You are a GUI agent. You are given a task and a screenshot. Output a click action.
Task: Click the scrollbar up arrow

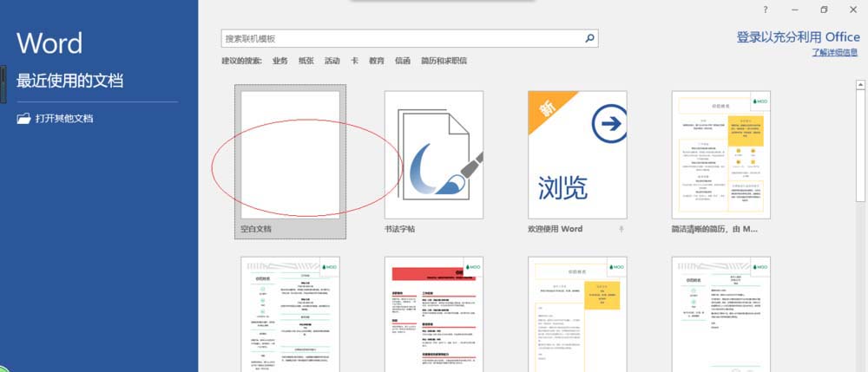[x=861, y=85]
